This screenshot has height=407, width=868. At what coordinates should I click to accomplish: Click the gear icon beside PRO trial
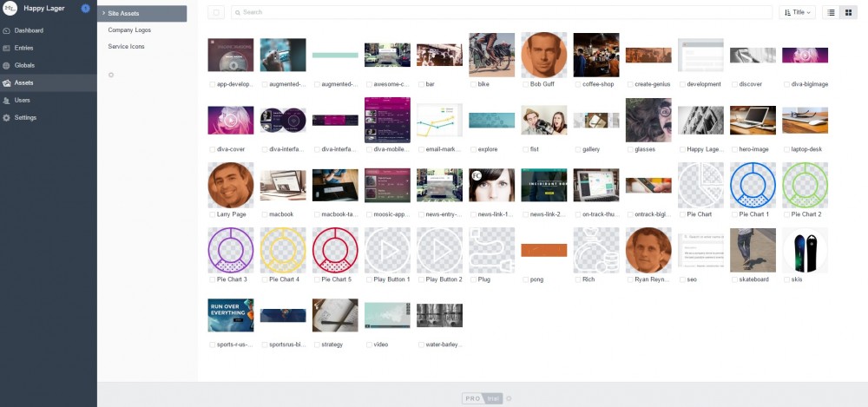(x=510, y=398)
